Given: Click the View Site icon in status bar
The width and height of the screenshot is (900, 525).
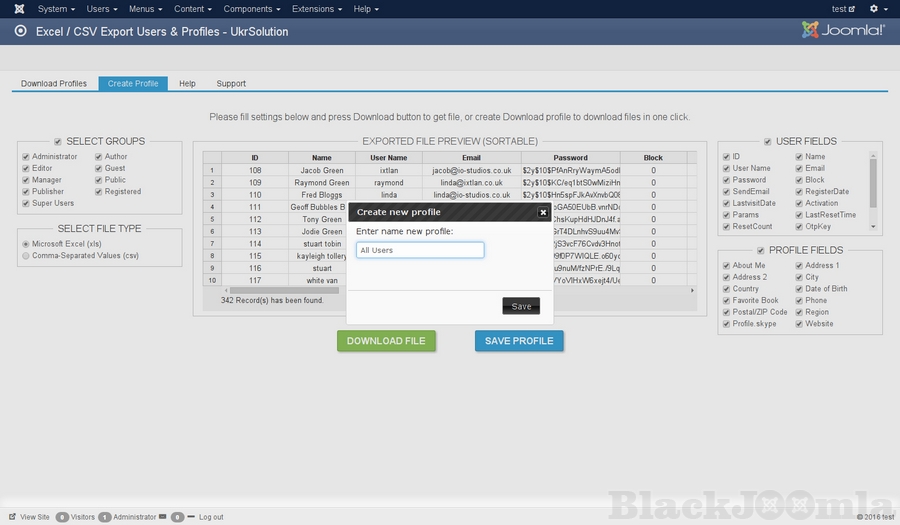Looking at the screenshot, I should click(x=12, y=517).
